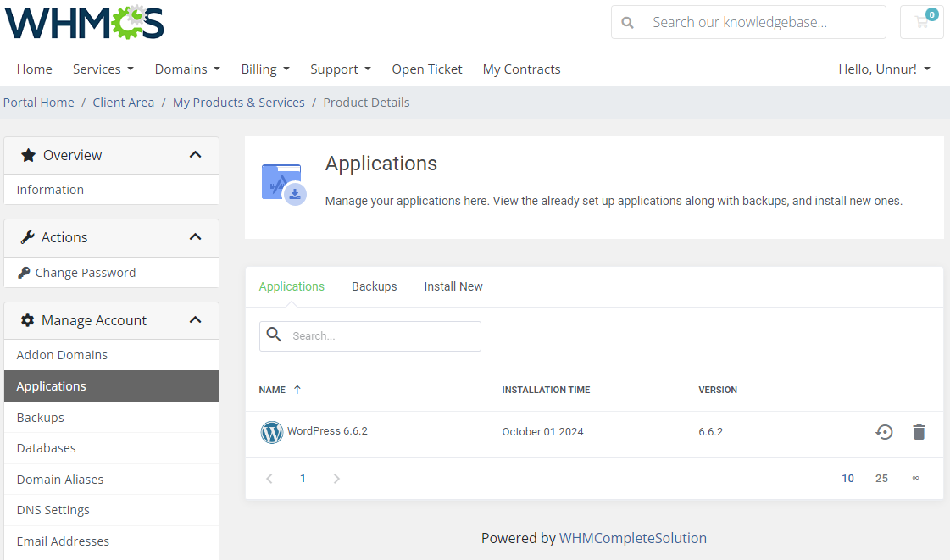Viewport: 950px width, 560px height.
Task: Switch to the Install New tab
Action: pyautogui.click(x=453, y=286)
